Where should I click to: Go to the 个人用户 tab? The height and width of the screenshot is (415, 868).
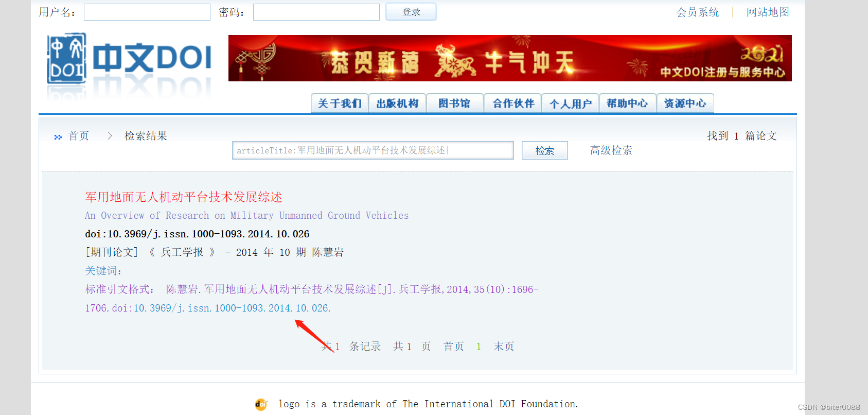pyautogui.click(x=570, y=103)
